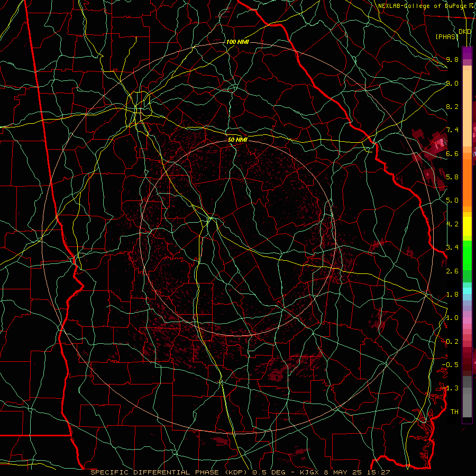Select the purple segment atop the color bar
The height and width of the screenshot is (476, 476).
467,53
